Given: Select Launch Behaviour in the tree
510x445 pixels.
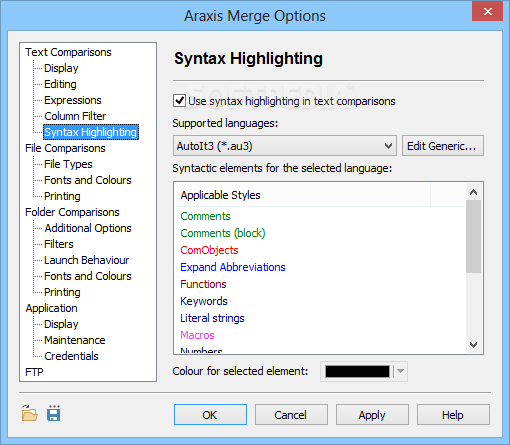Looking at the screenshot, I should (87, 260).
